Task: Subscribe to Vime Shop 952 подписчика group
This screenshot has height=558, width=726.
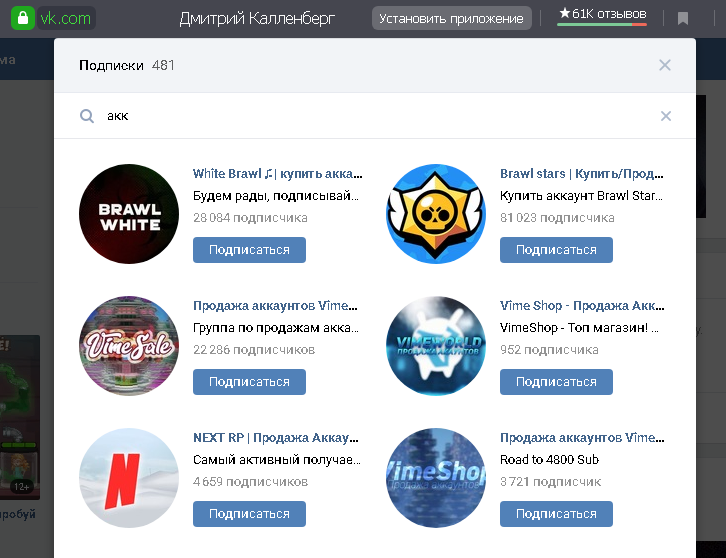Action: point(556,382)
